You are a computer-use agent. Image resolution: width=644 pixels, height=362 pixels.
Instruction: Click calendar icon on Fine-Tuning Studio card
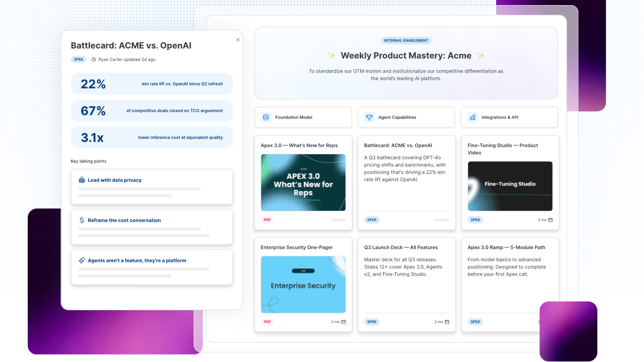(x=550, y=220)
